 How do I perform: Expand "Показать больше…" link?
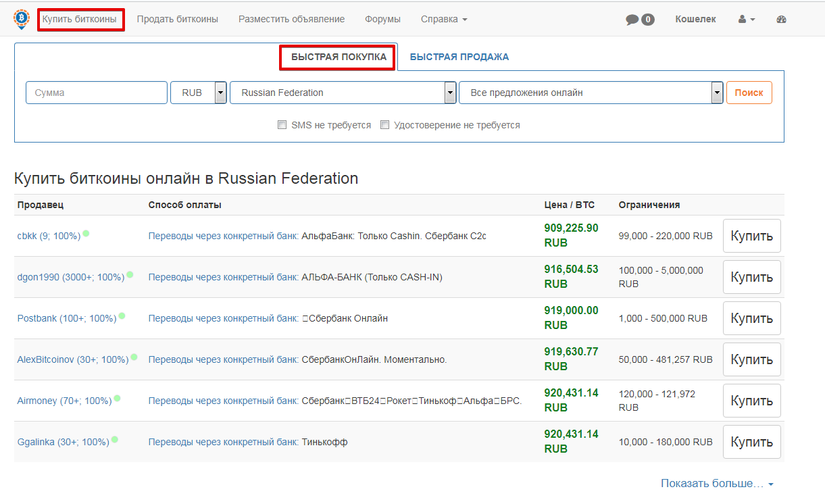(x=717, y=484)
